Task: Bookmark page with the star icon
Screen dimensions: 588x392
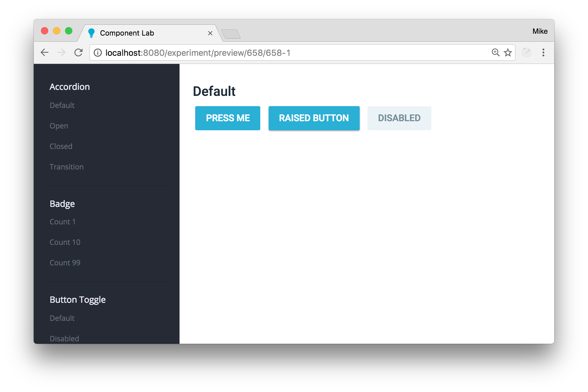Action: [508, 52]
